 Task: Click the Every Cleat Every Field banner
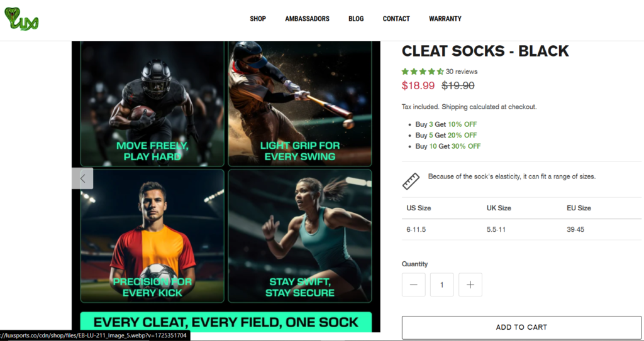coord(226,322)
